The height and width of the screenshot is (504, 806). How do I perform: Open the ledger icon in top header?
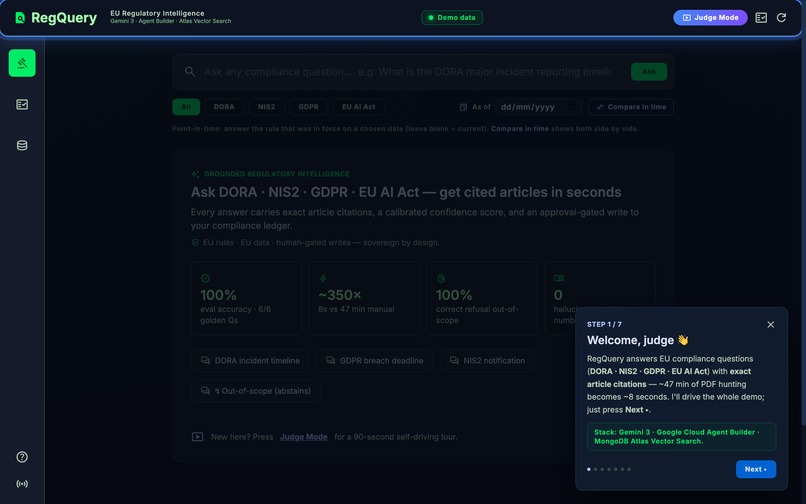click(761, 17)
